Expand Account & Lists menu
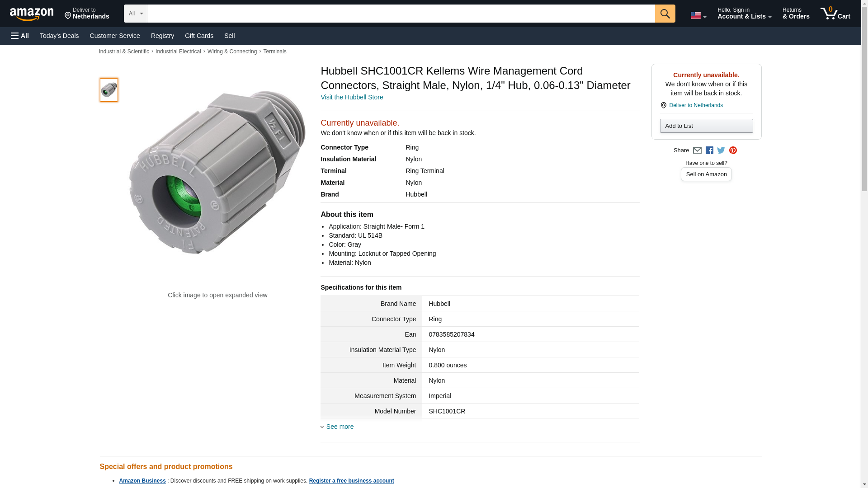 pos(744,14)
